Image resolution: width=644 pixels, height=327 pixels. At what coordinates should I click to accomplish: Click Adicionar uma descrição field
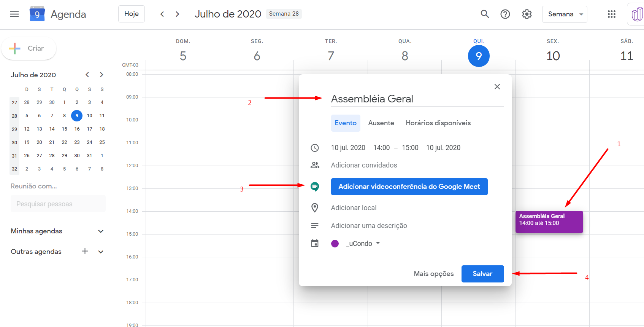(369, 226)
